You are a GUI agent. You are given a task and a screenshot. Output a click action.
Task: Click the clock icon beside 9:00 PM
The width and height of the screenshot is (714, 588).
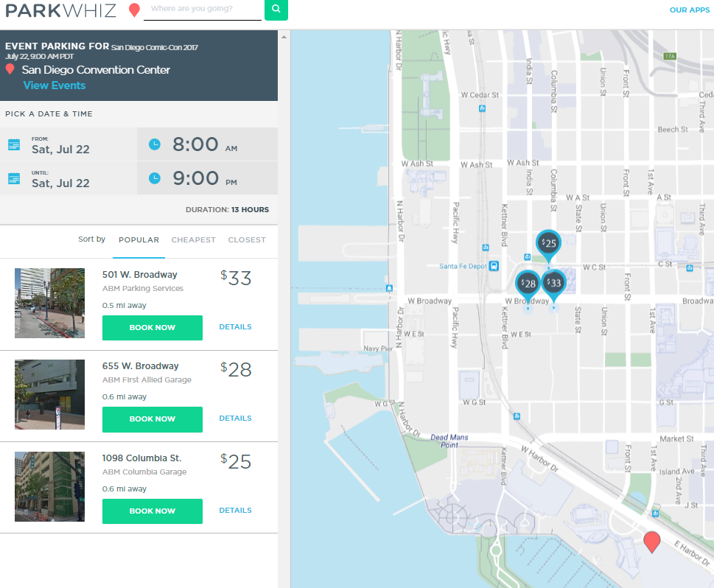click(x=155, y=178)
